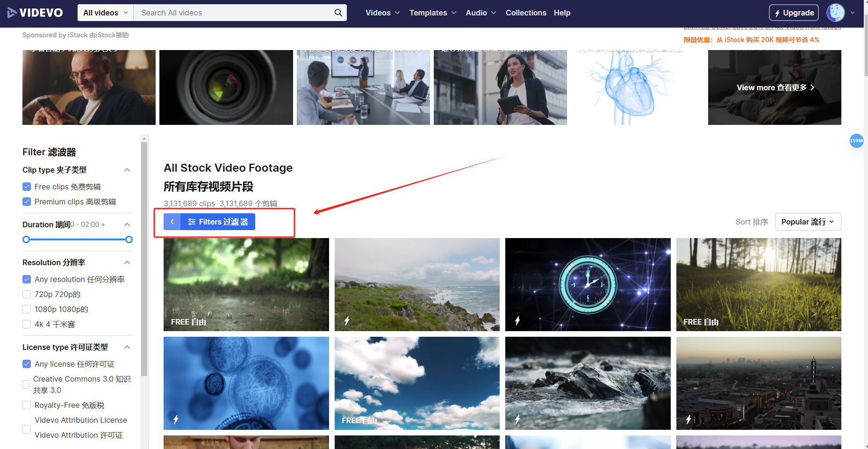Viewport: 868px width, 449px height.
Task: Check the 720p resolution checkbox
Action: coord(27,294)
